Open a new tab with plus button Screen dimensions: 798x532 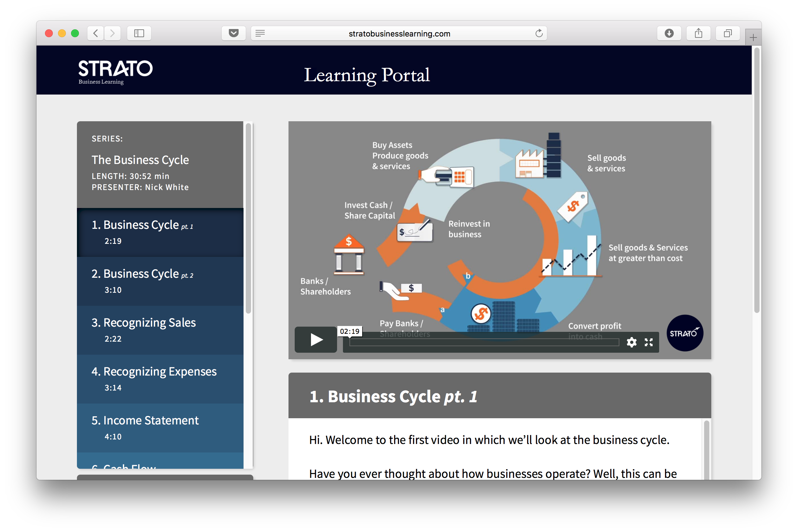[753, 38]
